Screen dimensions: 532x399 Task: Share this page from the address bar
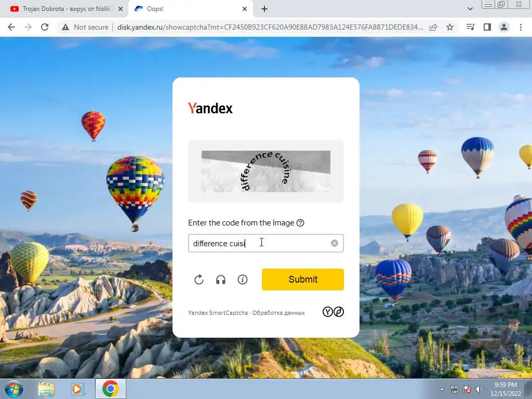coord(433,27)
